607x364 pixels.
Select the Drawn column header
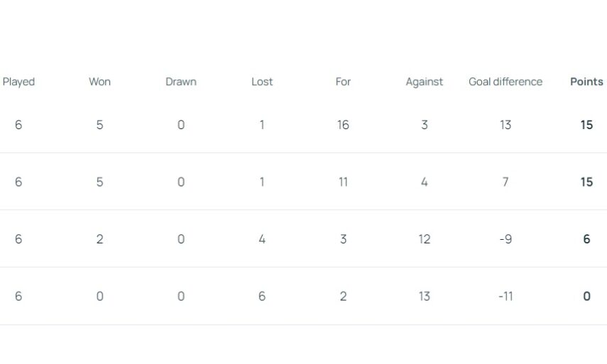[x=181, y=82]
